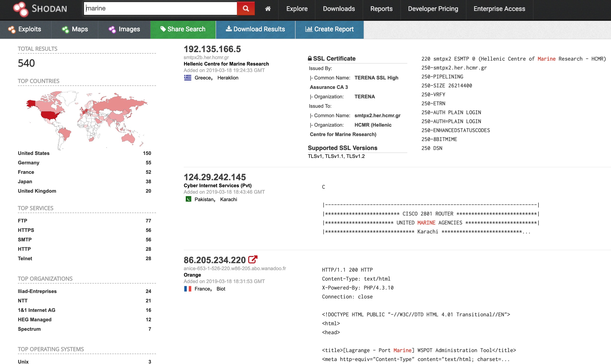
Task: Filter results by Heraklion city
Action: pos(228,78)
